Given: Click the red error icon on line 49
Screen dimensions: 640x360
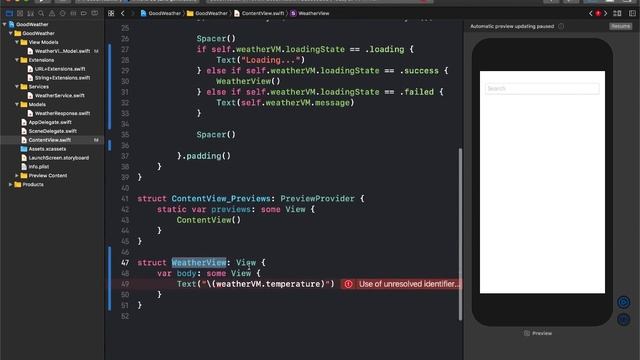Looking at the screenshot, I should pyautogui.click(x=348, y=284).
